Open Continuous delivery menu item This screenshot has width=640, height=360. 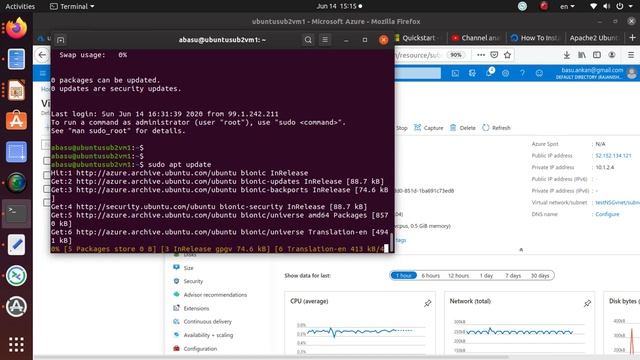point(207,322)
